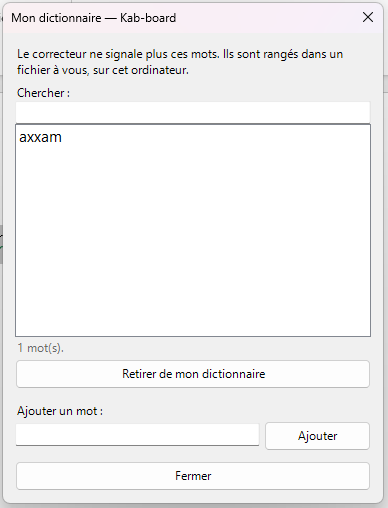Select the word axxam in list
The height and width of the screenshot is (508, 388).
(40, 137)
